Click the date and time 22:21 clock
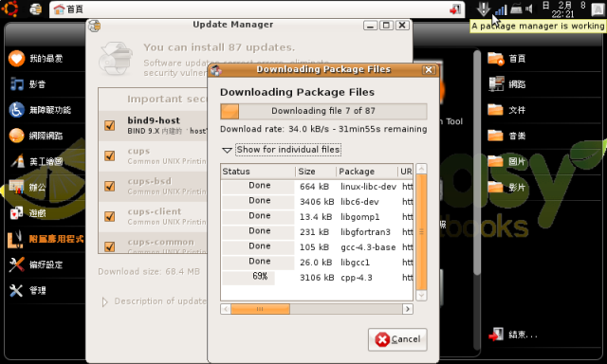This screenshot has width=607, height=364. click(563, 9)
